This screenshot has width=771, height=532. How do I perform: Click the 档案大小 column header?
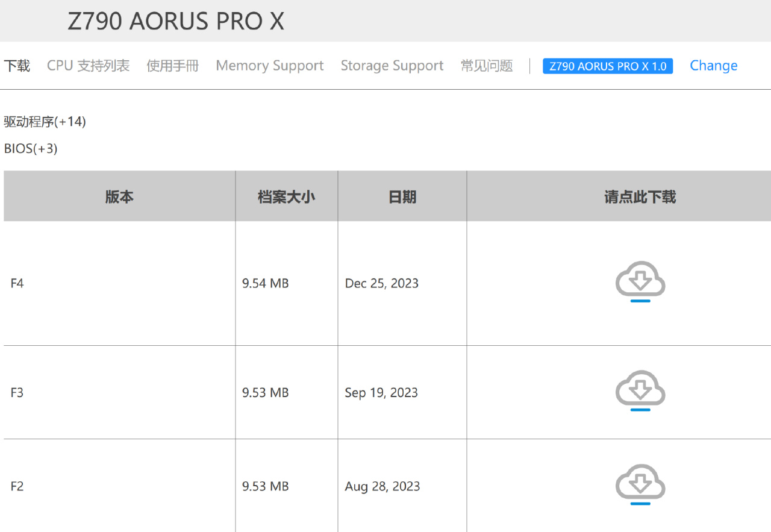pos(286,196)
